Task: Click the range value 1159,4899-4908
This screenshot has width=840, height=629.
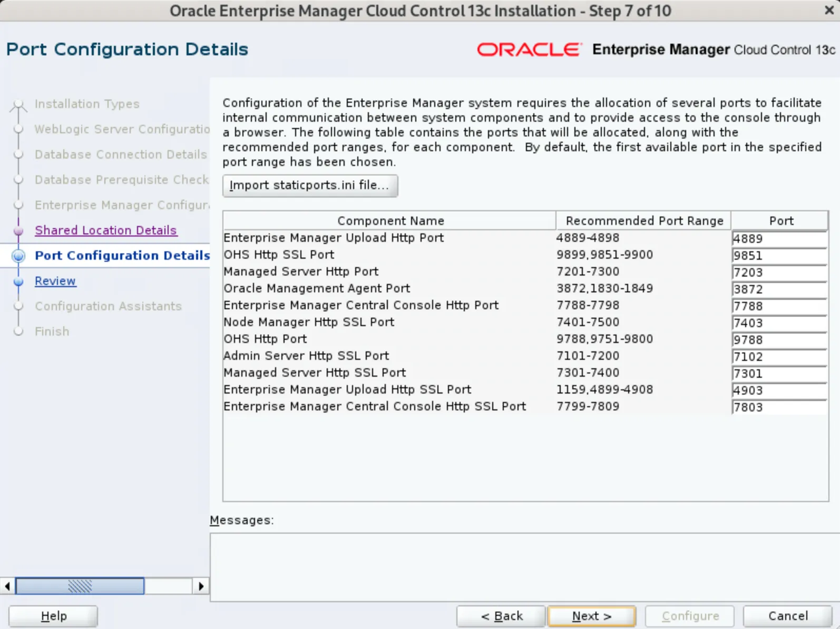Action: coord(604,389)
